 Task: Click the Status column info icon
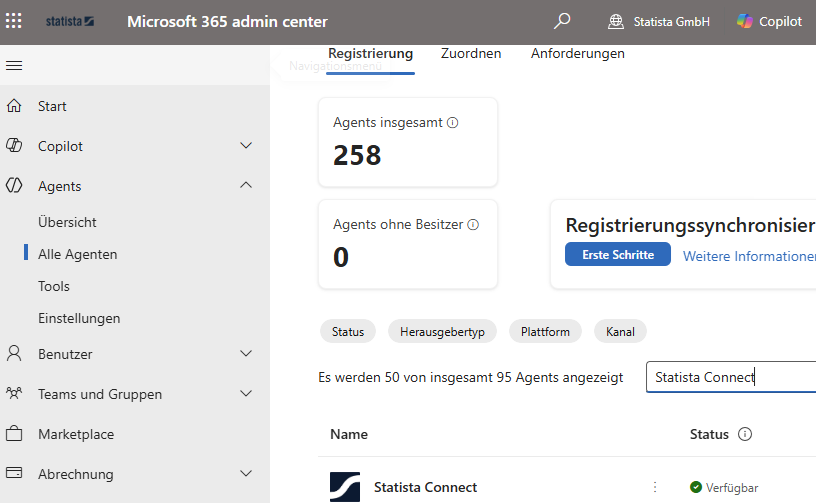745,434
